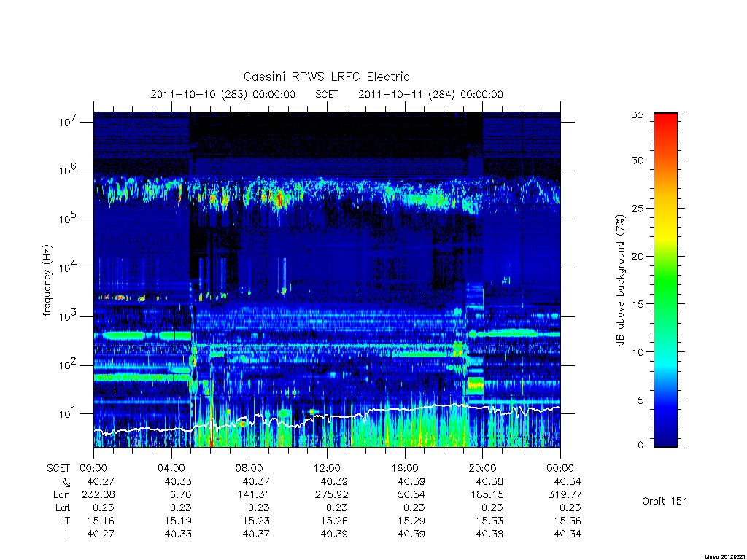This screenshot has width=747, height=560.
Task: Click the color bar label "30"
Action: pos(638,160)
